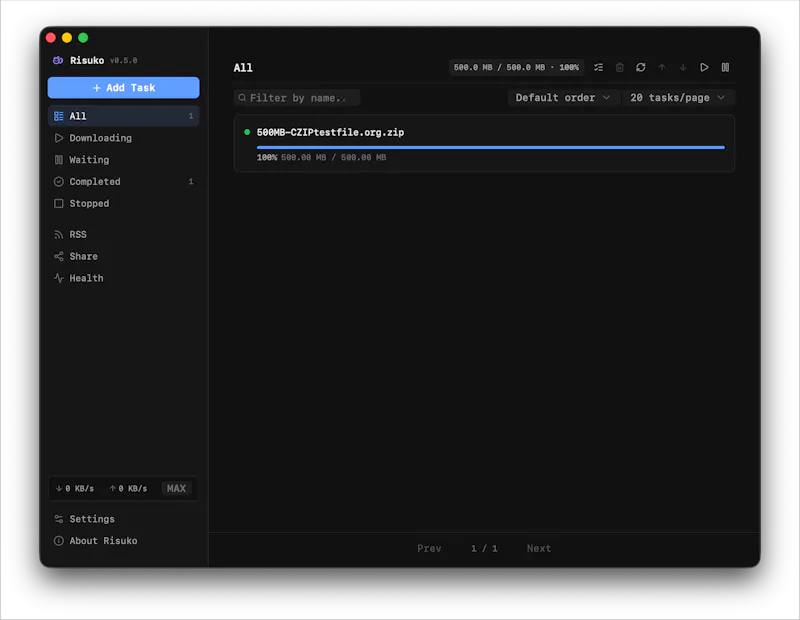Maximize the Risuko window with the green button

[x=83, y=38]
